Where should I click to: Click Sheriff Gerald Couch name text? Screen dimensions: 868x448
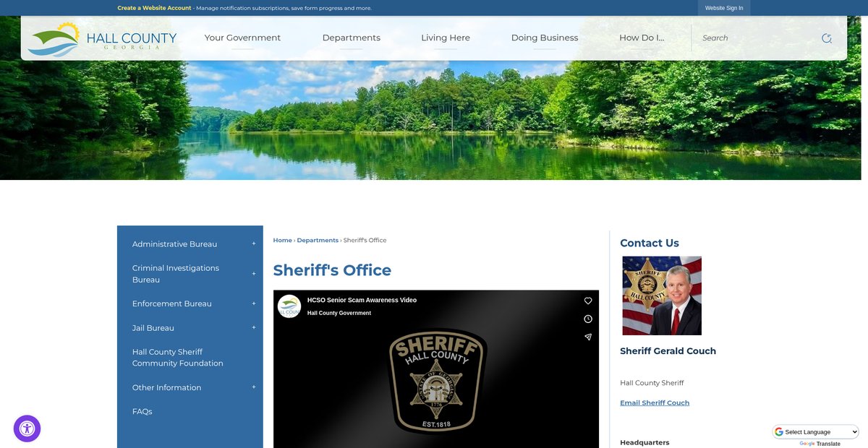pos(668,351)
